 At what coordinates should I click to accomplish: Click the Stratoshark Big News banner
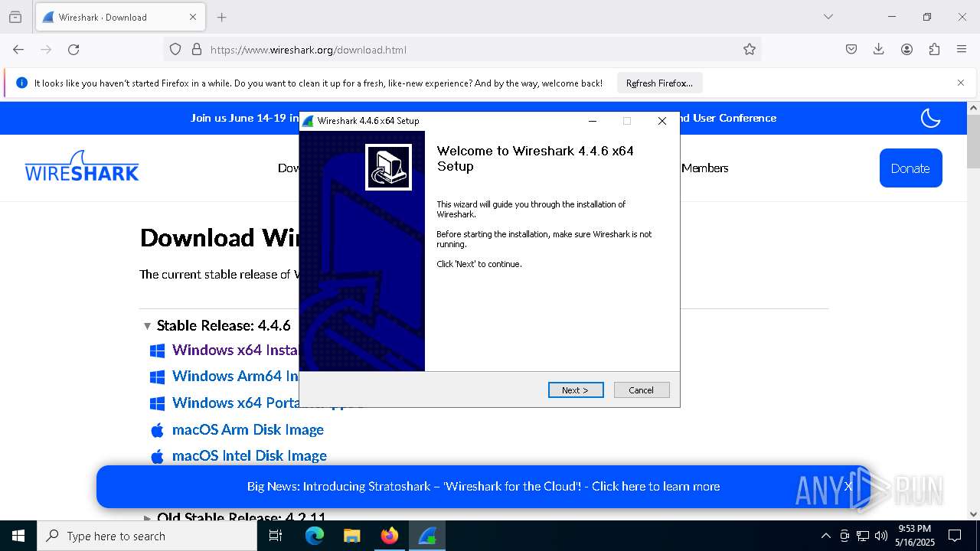pos(483,486)
